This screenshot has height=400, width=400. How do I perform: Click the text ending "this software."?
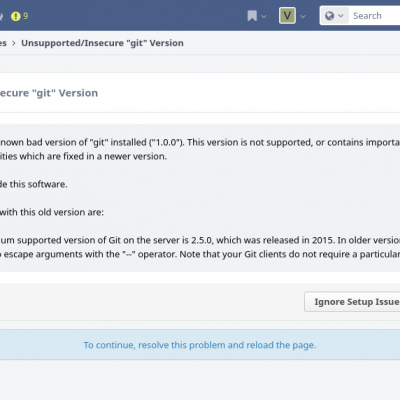pos(34,184)
